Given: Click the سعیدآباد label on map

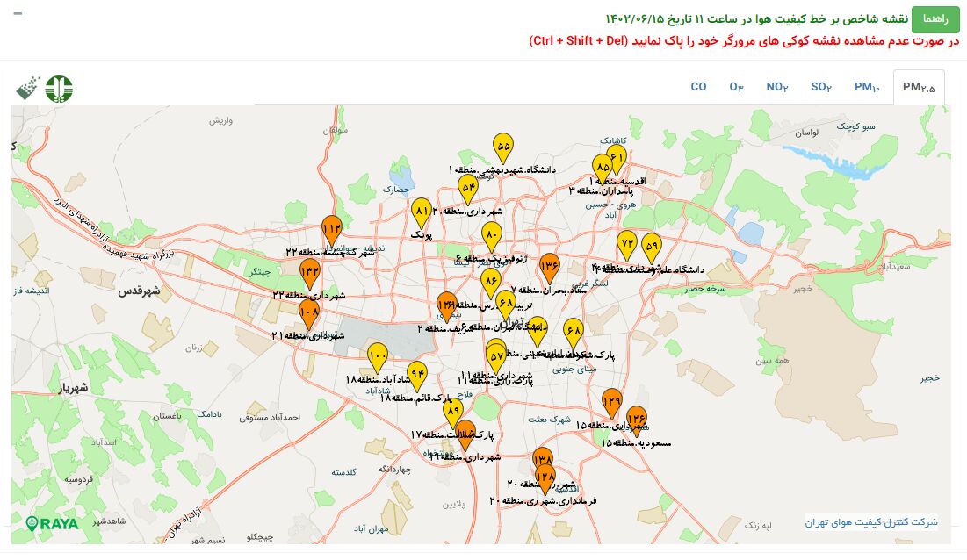Looking at the screenshot, I should (894, 266).
